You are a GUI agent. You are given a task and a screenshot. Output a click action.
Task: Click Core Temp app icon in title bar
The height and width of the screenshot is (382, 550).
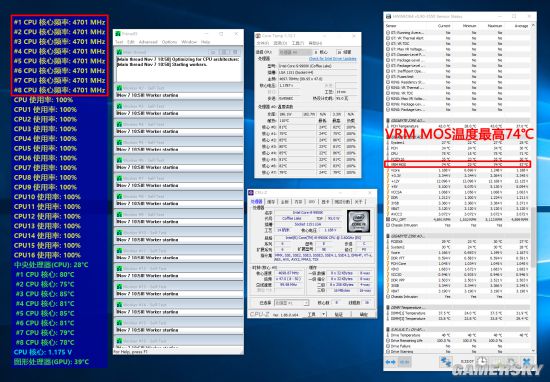(258, 36)
